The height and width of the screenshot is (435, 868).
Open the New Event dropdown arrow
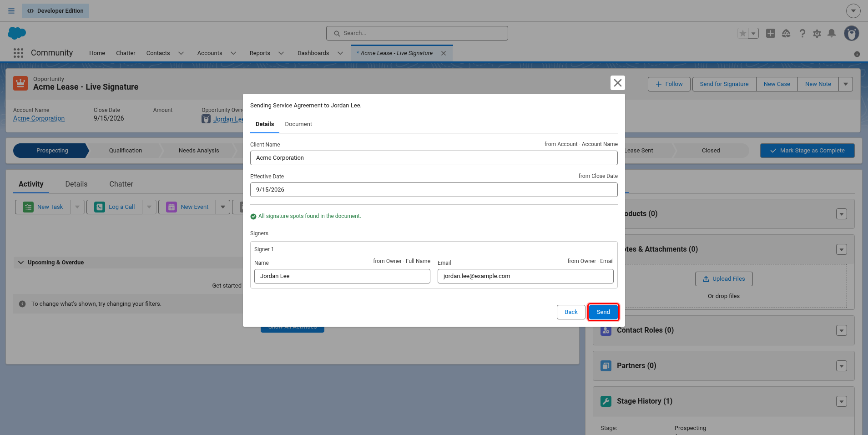223,207
